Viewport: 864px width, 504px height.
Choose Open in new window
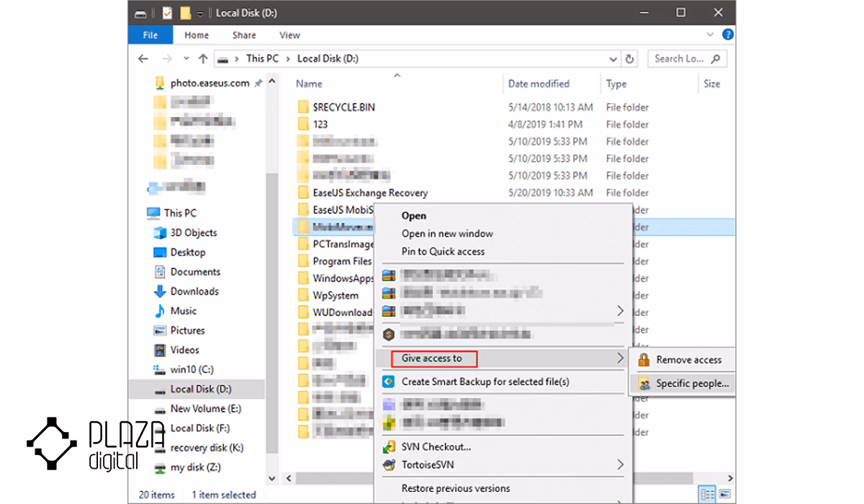(447, 233)
